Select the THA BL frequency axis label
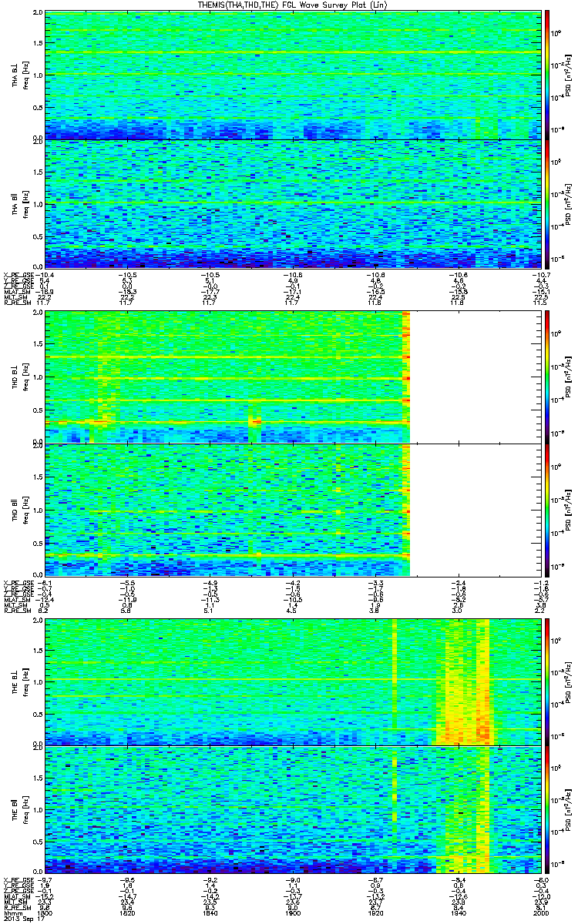Screen dimensions: 578x924 (19, 75)
